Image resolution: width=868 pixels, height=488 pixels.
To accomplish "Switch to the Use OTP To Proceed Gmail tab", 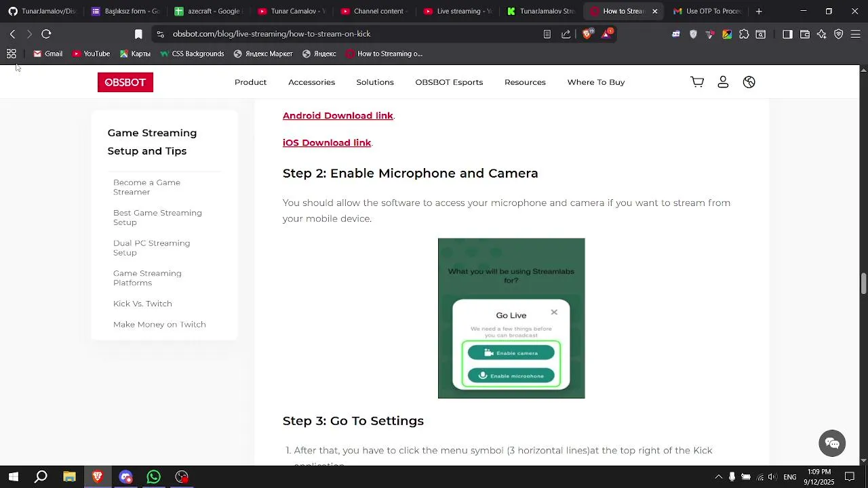I will click(x=707, y=11).
